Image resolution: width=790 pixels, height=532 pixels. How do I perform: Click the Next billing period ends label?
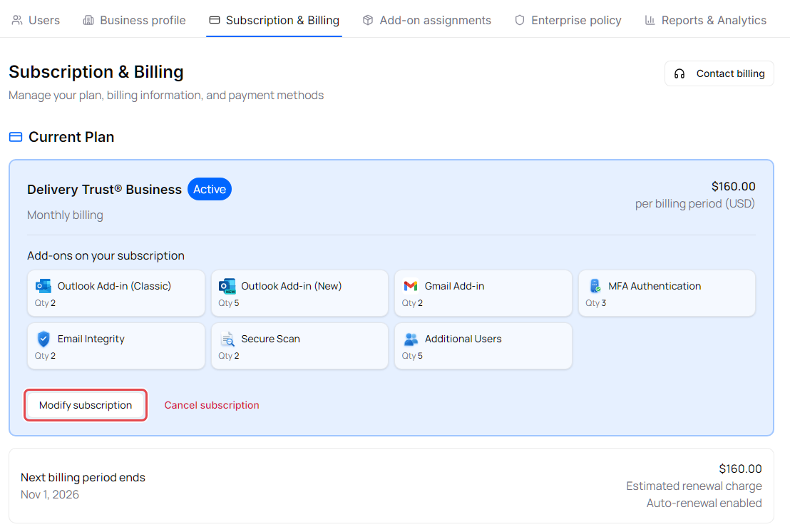coord(83,477)
